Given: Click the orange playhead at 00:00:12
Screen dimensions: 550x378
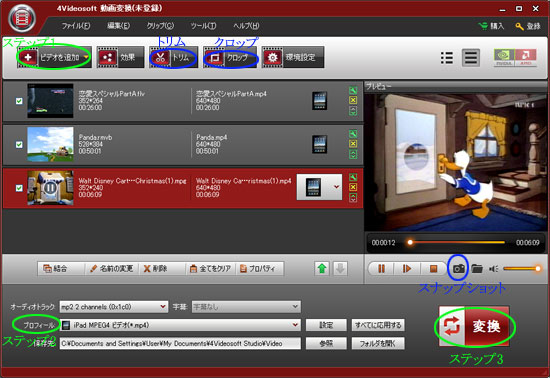Looking at the screenshot, I should (x=410, y=242).
